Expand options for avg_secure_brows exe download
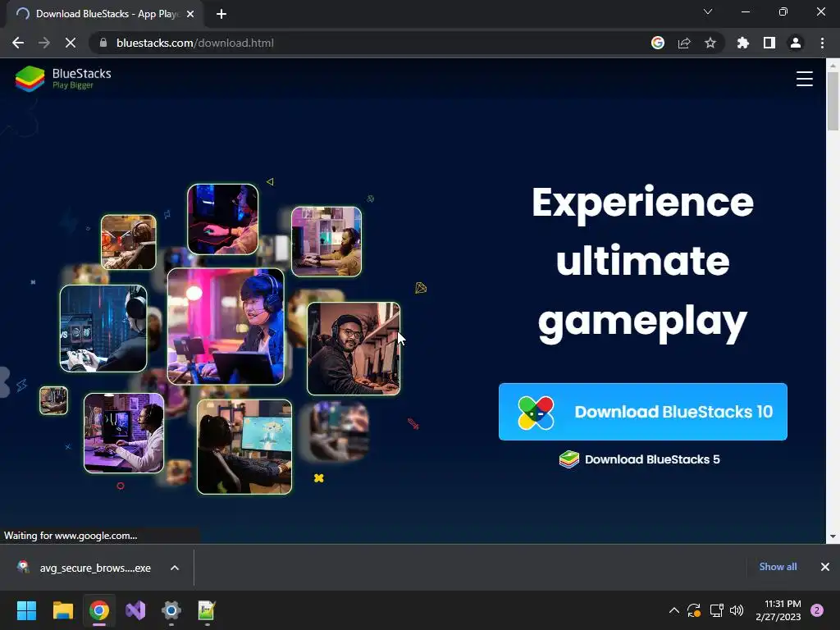Image resolution: width=840 pixels, height=630 pixels. (x=175, y=568)
